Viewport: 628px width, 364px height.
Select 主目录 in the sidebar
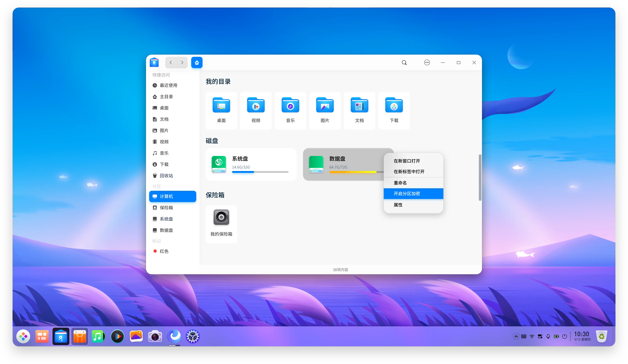172,97
